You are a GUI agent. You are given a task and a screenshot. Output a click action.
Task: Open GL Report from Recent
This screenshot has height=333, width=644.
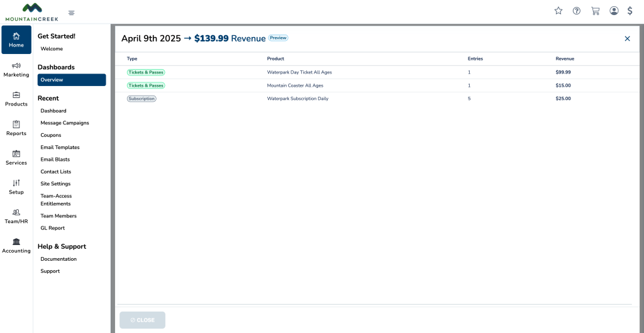[53, 228]
